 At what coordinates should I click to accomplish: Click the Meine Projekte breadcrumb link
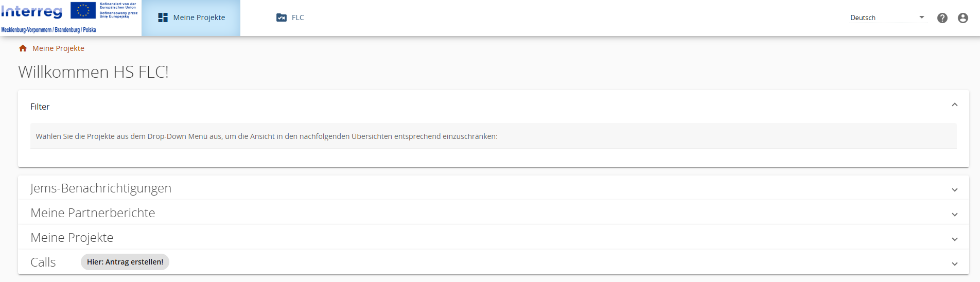pos(58,48)
